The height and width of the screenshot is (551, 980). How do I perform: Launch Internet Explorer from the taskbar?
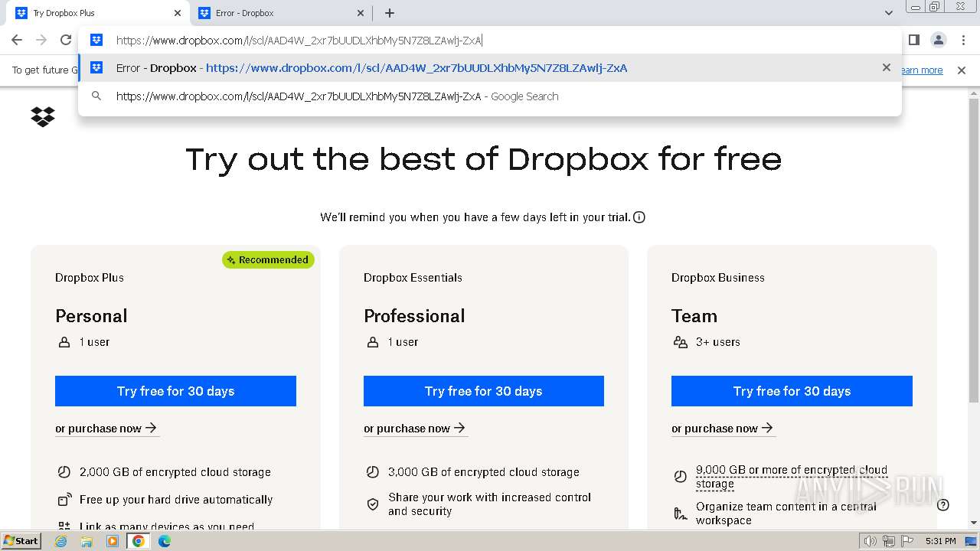[61, 541]
